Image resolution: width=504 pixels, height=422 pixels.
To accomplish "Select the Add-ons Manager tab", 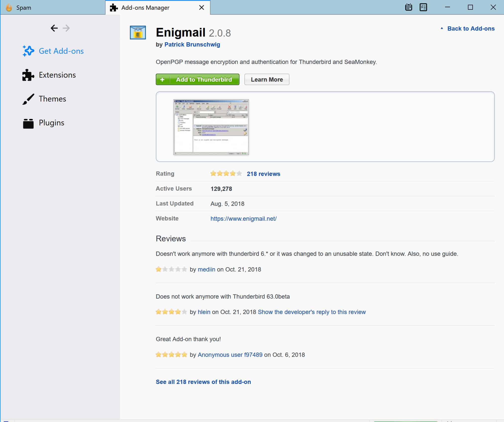I will click(158, 7).
